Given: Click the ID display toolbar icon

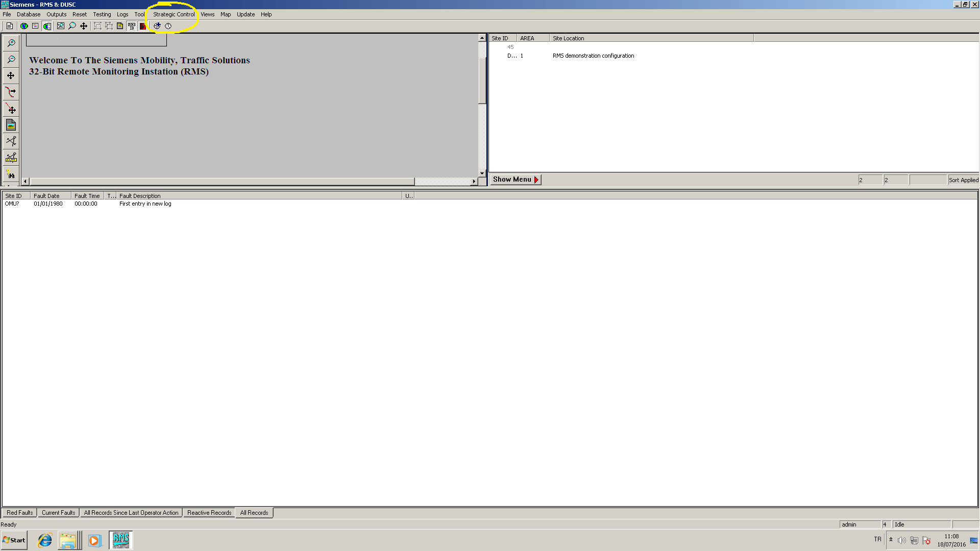Looking at the screenshot, I should click(131, 26).
